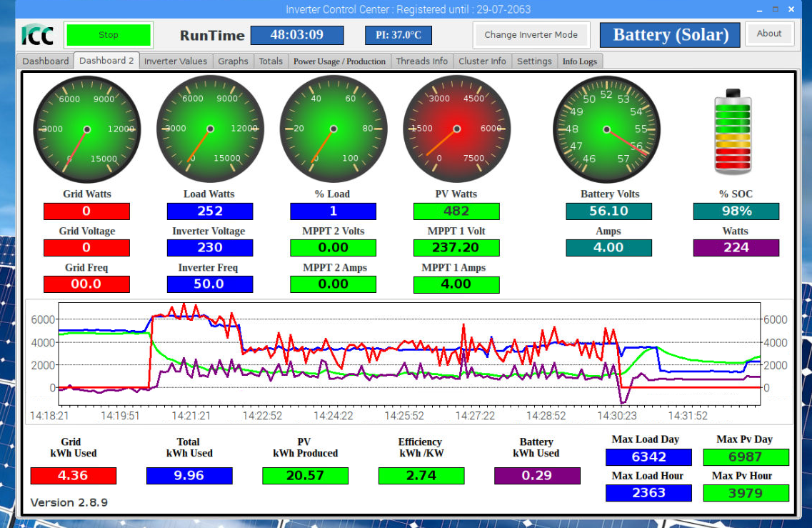Click the Max Load Day value field

648,457
